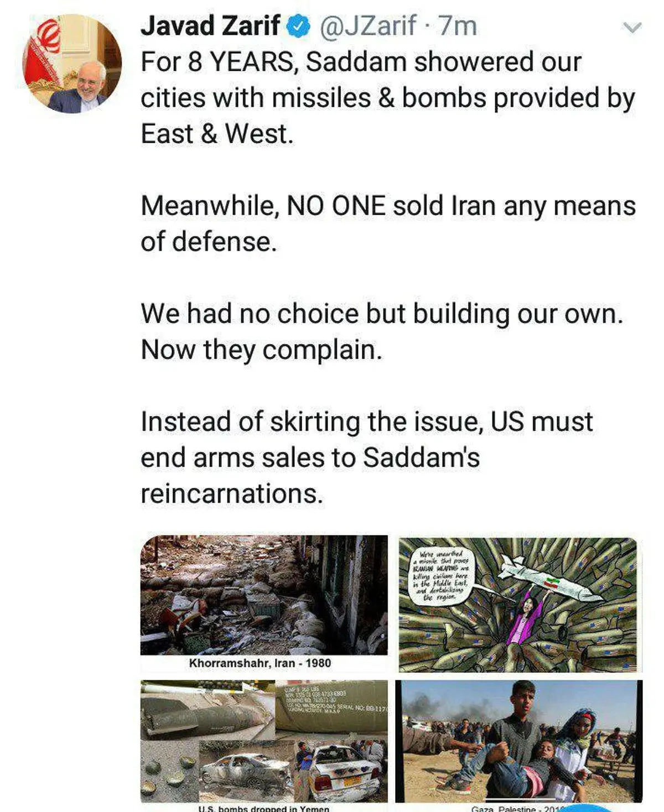Click the burned white car in Yemen photo

pos(343,772)
